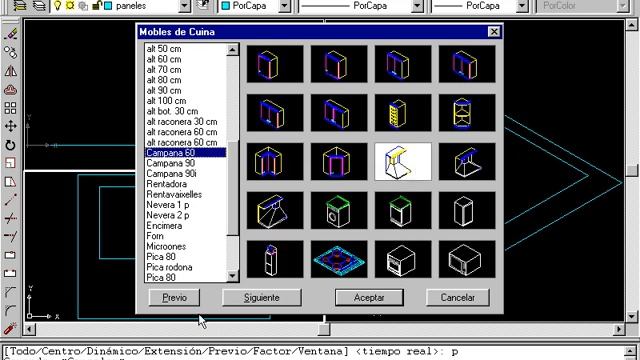Image resolution: width=640 pixels, height=360 pixels.
Task: Dismiss dialog with the Cancelar button
Action: 458,298
